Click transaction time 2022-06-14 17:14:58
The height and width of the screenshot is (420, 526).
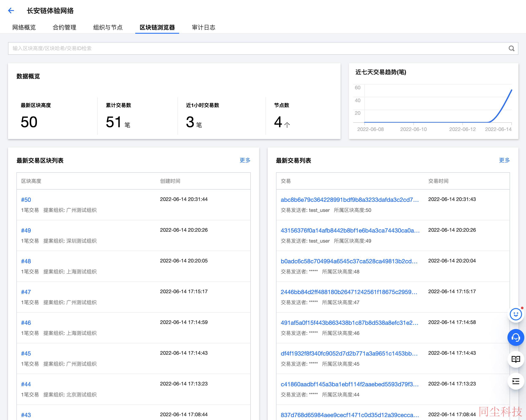pos(452,322)
